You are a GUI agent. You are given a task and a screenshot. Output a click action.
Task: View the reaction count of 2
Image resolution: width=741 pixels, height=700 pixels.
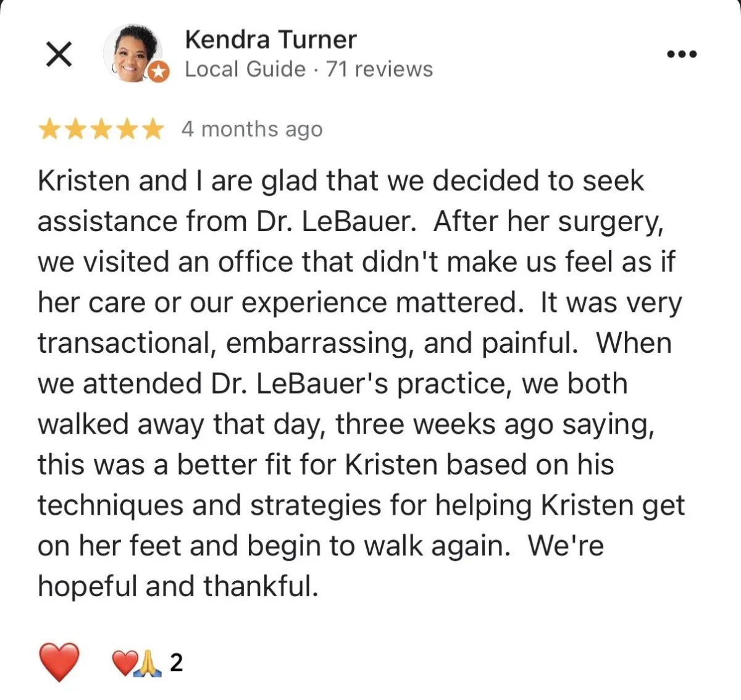point(176,663)
